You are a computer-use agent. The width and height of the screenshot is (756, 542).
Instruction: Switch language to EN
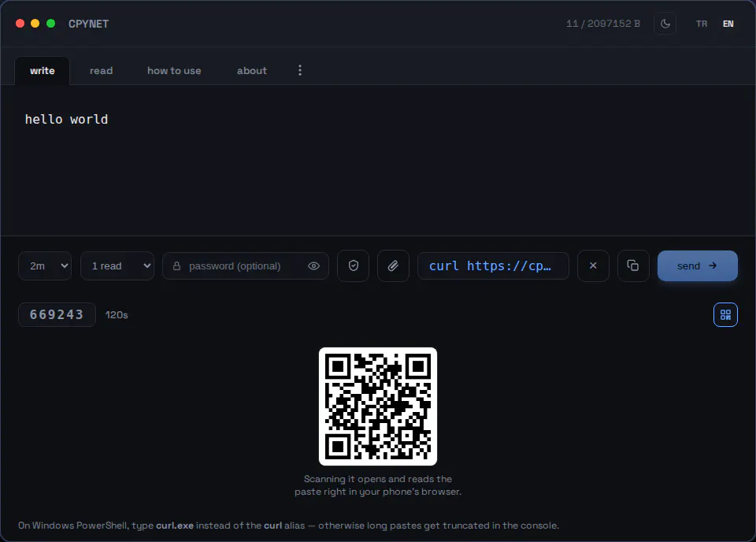pos(728,24)
